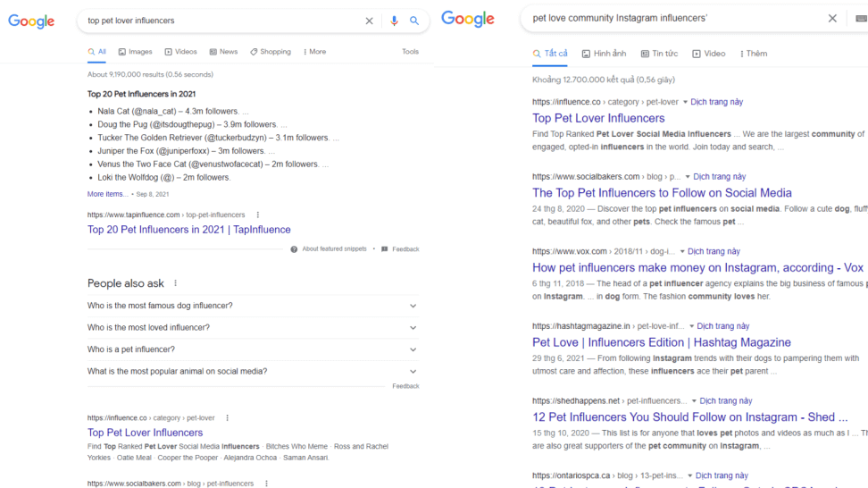Click 'About featured snippets' link text
868x488 pixels.
pyautogui.click(x=334, y=249)
